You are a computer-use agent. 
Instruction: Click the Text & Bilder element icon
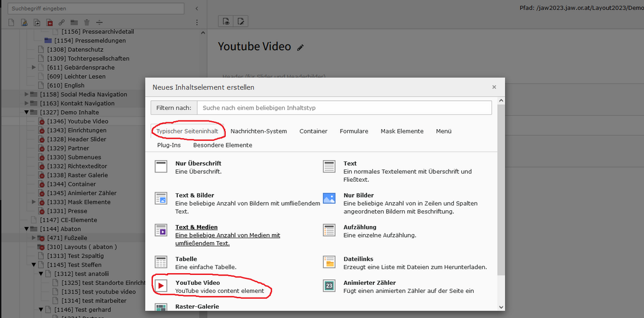coord(161,198)
